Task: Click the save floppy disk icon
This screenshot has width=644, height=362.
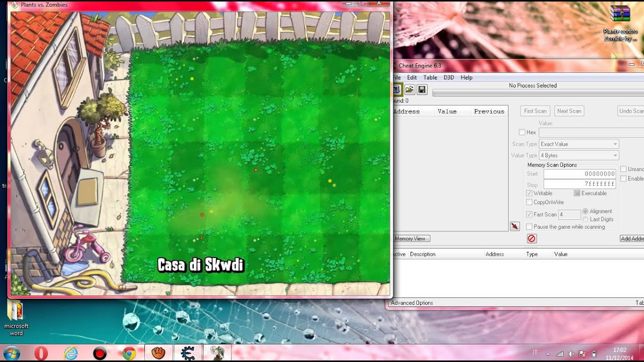Action: point(422,89)
